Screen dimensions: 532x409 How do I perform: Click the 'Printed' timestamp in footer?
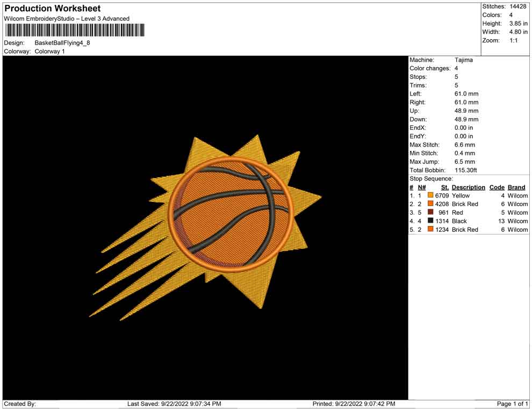[354, 404]
